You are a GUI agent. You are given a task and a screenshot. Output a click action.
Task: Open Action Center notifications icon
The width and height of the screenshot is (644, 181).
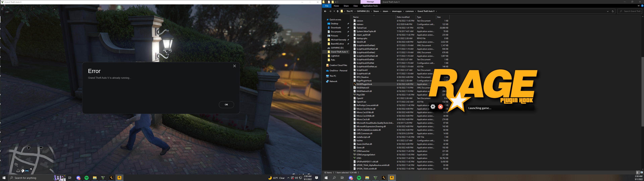(317, 178)
